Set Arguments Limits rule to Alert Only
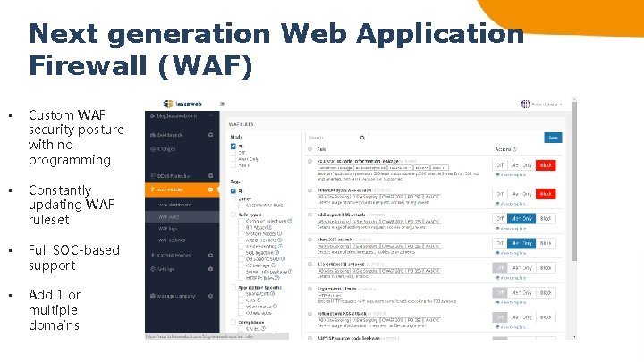The width and height of the screenshot is (644, 362). tap(521, 293)
